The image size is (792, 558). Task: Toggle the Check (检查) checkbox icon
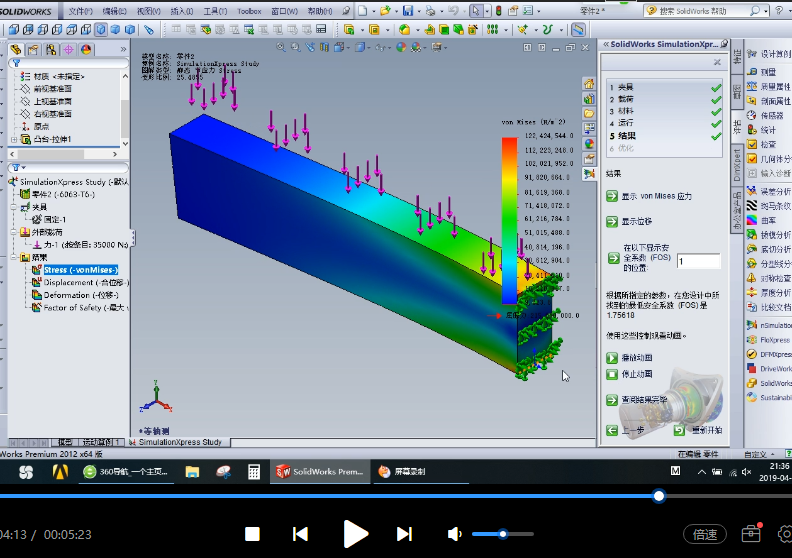pos(752,144)
